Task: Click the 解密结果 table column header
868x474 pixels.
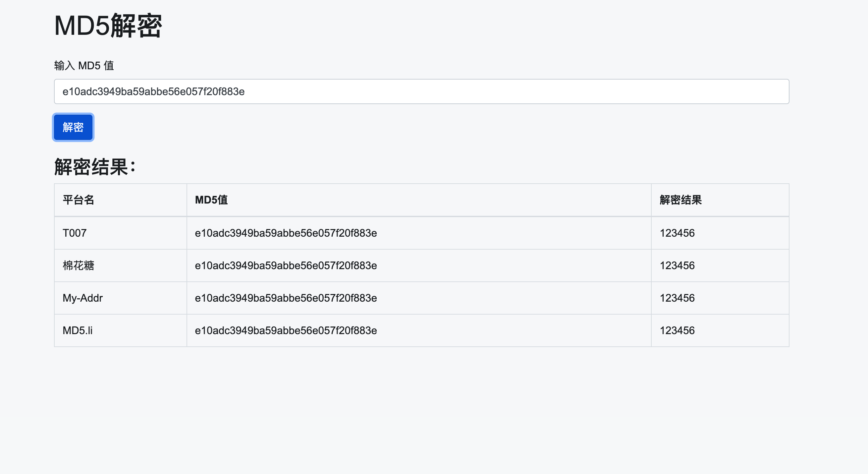Action: pos(681,200)
